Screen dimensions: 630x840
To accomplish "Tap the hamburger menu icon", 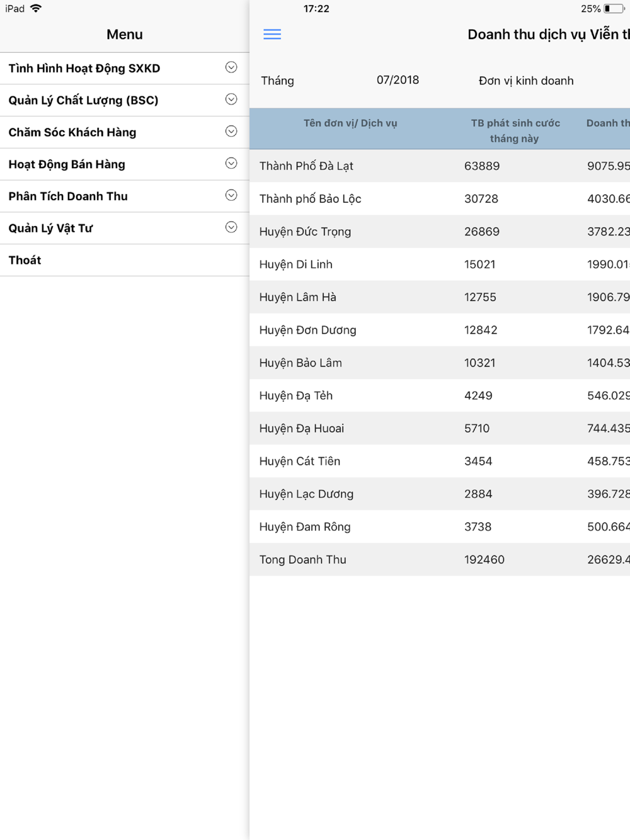I will coord(272,35).
